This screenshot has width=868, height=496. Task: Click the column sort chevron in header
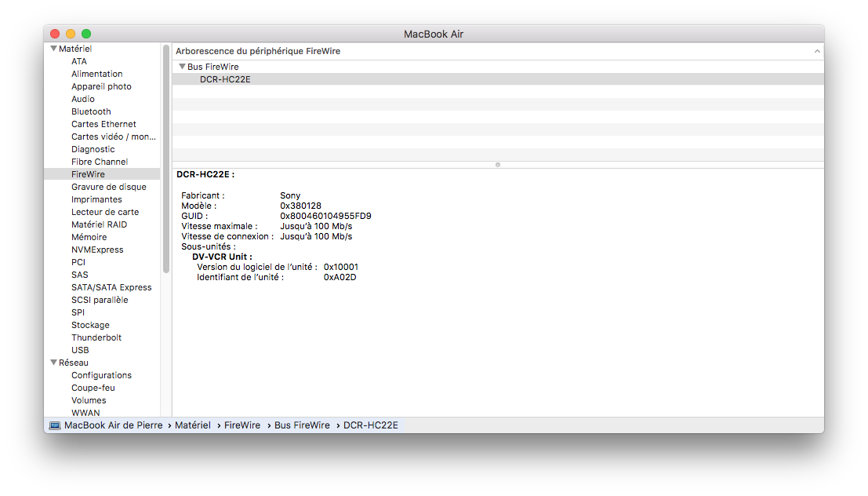(x=817, y=51)
